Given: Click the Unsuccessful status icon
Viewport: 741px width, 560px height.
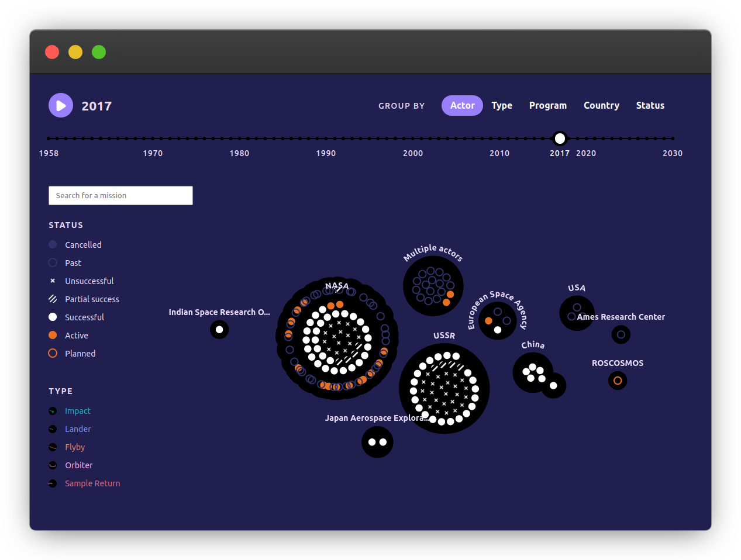Looking at the screenshot, I should click(52, 281).
